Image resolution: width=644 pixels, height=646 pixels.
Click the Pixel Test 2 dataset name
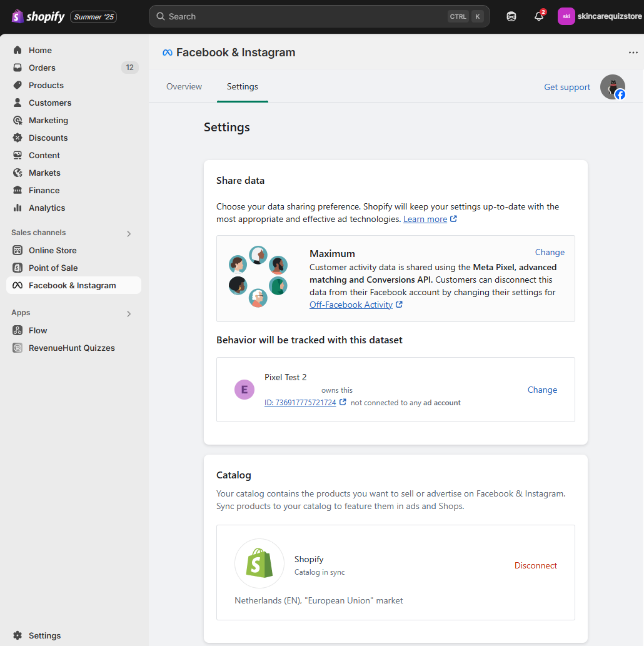pos(286,377)
